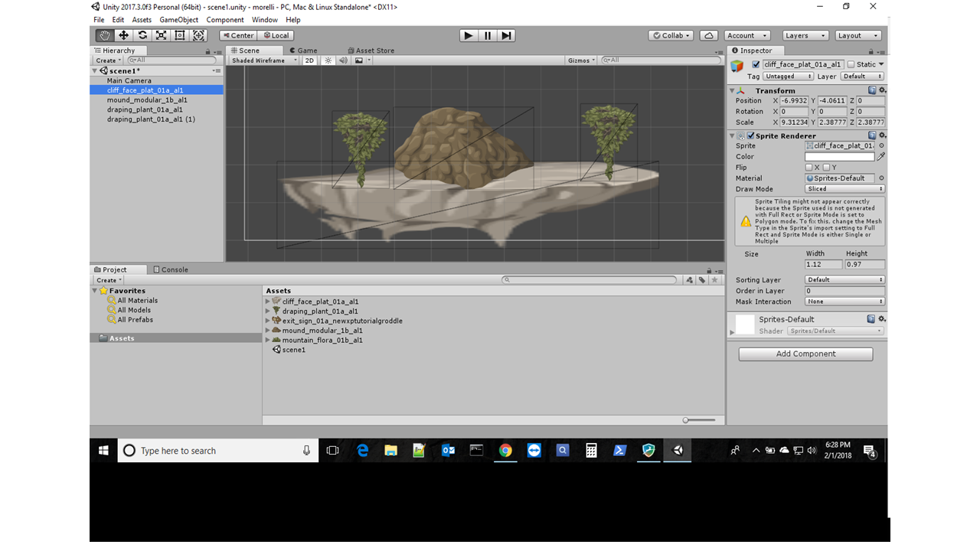The height and width of the screenshot is (551, 980).
Task: Open the Account dropdown
Action: (x=747, y=35)
